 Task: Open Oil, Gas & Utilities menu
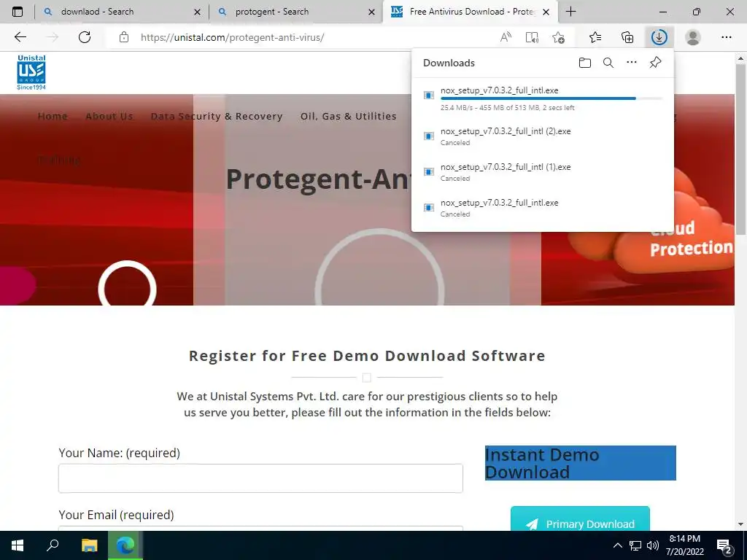pyautogui.click(x=348, y=116)
